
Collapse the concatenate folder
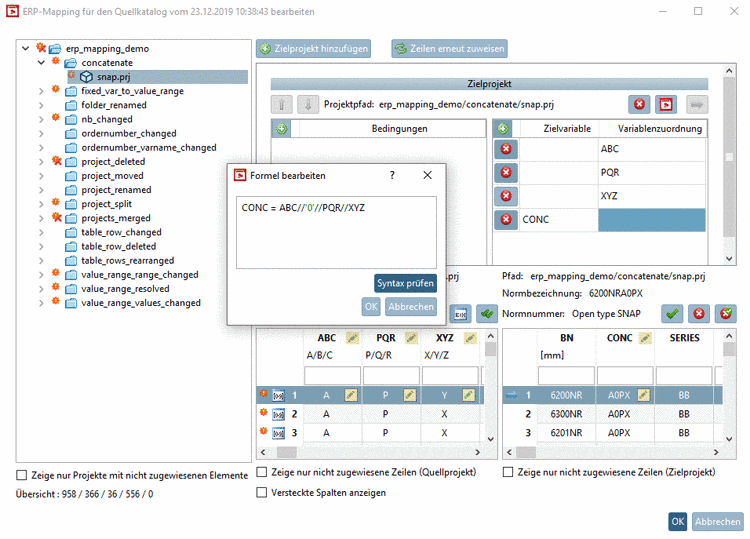click(x=41, y=62)
